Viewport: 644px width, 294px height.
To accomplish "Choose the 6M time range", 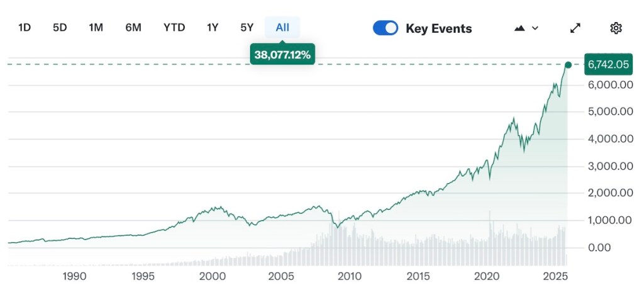I will pos(133,27).
